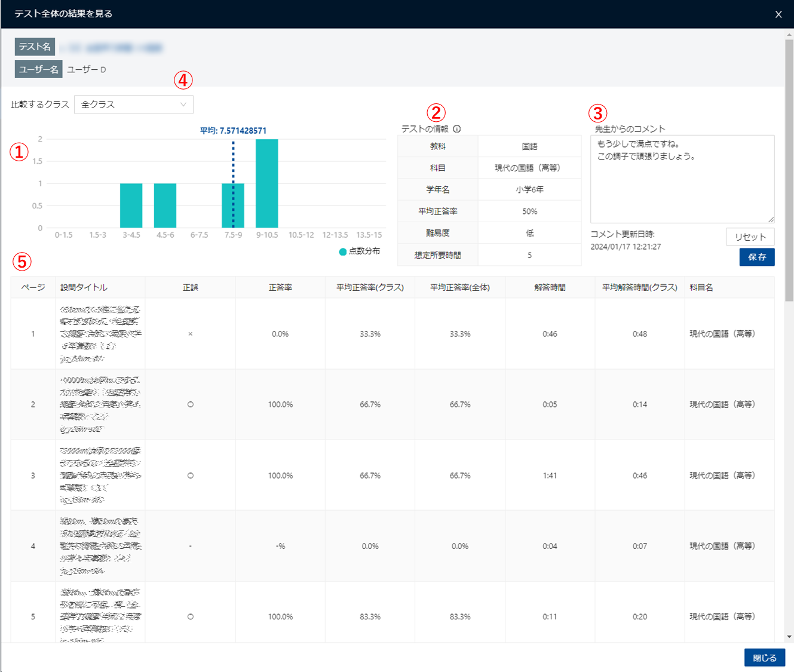Click the × mark in page 1 row
Screen dimensions: 794x672
(191, 334)
